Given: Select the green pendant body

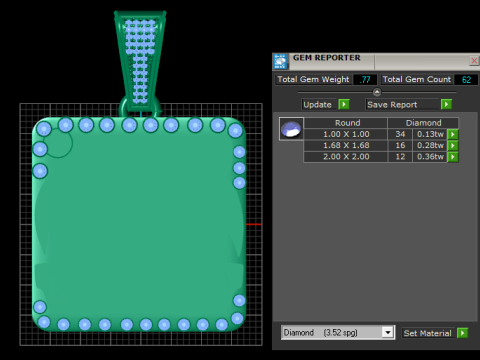Looking at the screenshot, I should 139,224.
